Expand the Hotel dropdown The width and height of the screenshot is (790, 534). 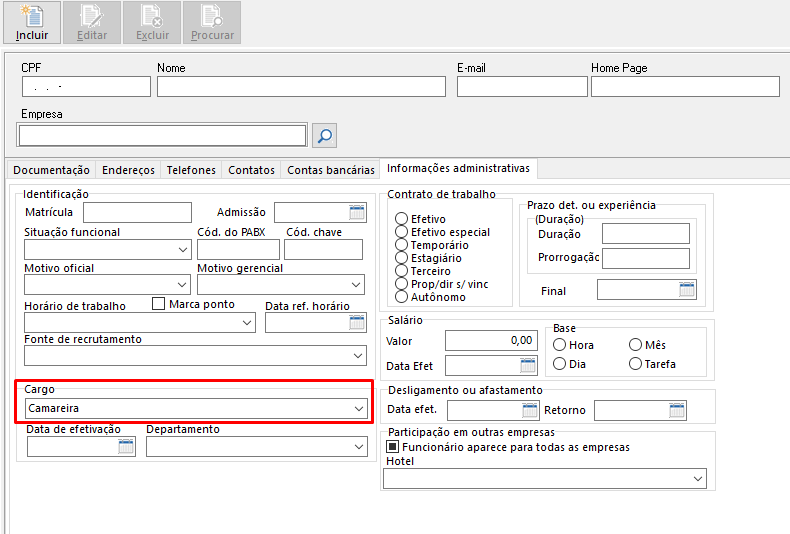(698, 479)
